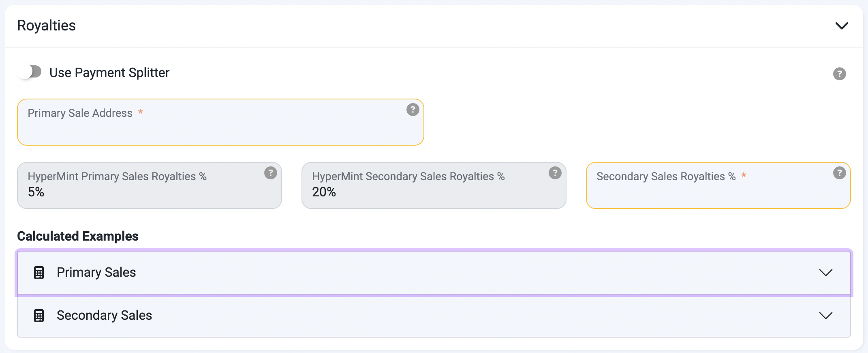
Task: Click the Calculated Examples heading
Action: (x=78, y=236)
